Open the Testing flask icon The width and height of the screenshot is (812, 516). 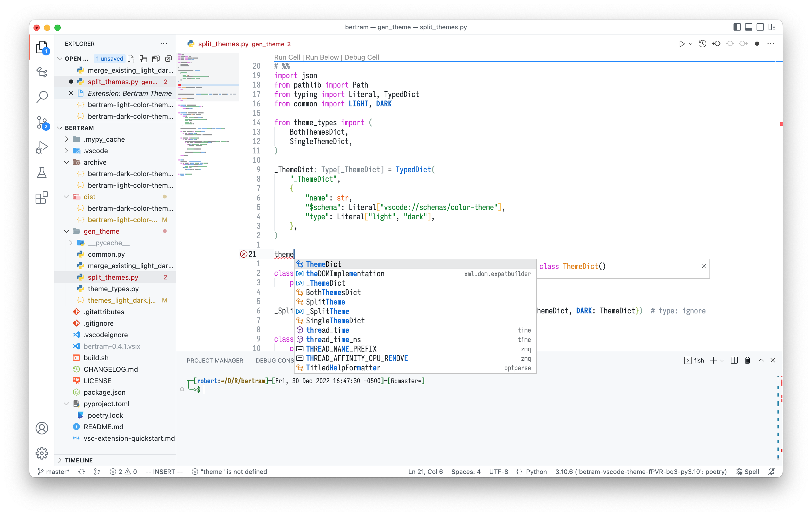pyautogui.click(x=42, y=173)
